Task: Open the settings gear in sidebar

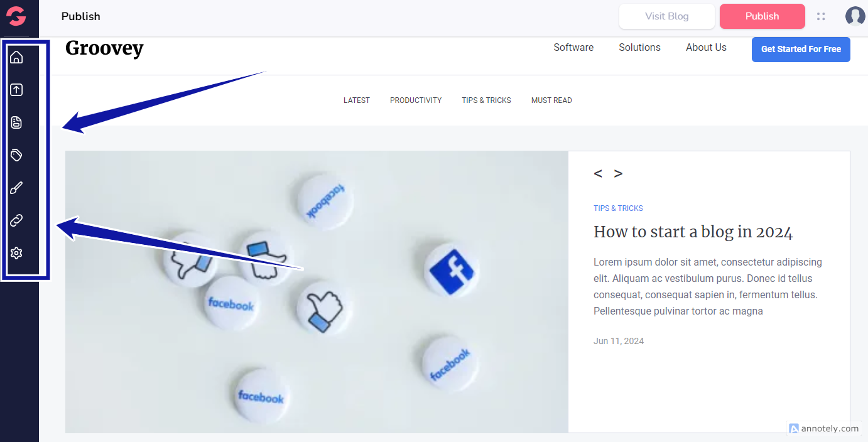Action: click(16, 253)
